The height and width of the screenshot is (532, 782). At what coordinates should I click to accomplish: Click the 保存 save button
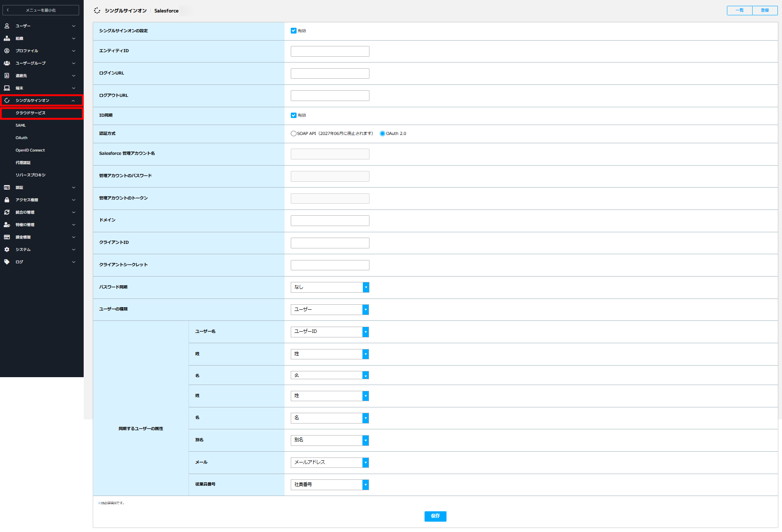(x=435, y=516)
